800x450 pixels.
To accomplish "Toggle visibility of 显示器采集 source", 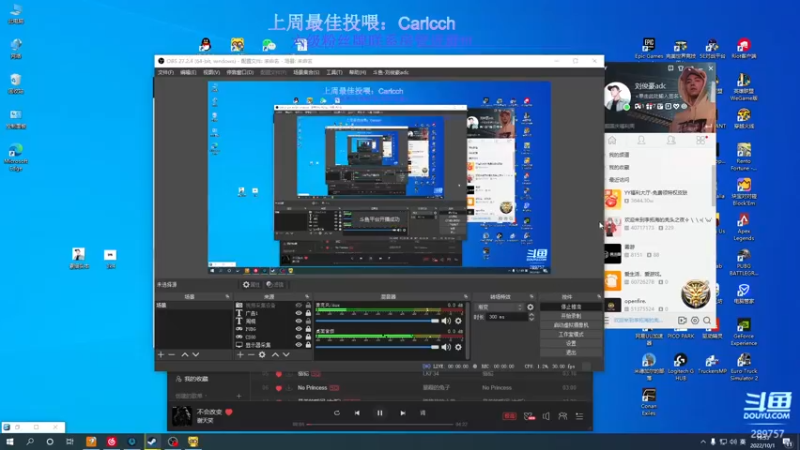I will click(298, 345).
